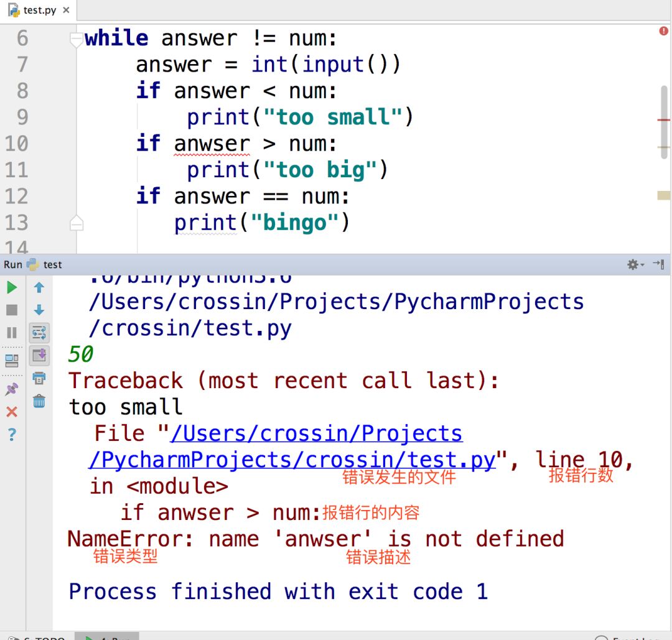672x640 pixels.
Task: Click the 'while' keyword on line 6
Action: (116, 38)
